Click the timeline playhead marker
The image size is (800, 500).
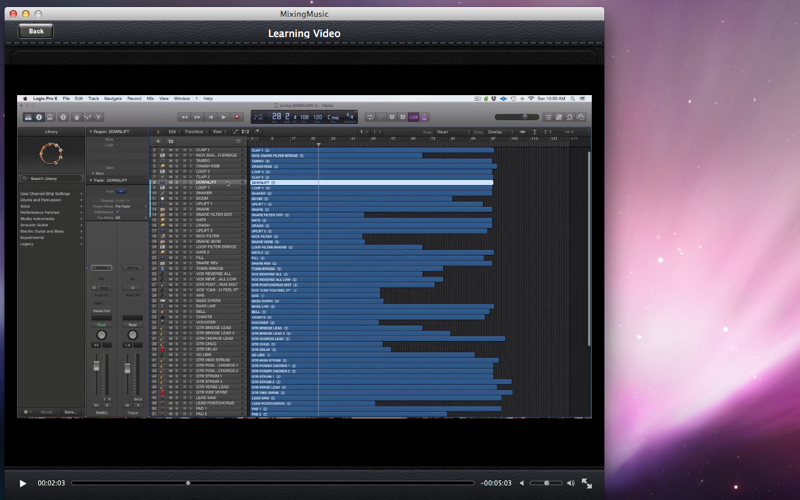tap(318, 145)
